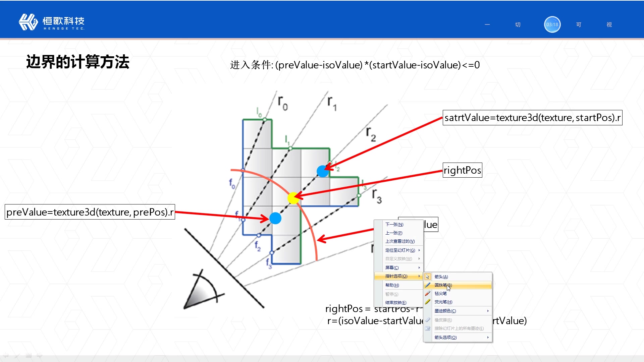Click 擦除幻灯片上的所有墨迹(E) entry
Screen dimensions: 644x362
[458, 328]
